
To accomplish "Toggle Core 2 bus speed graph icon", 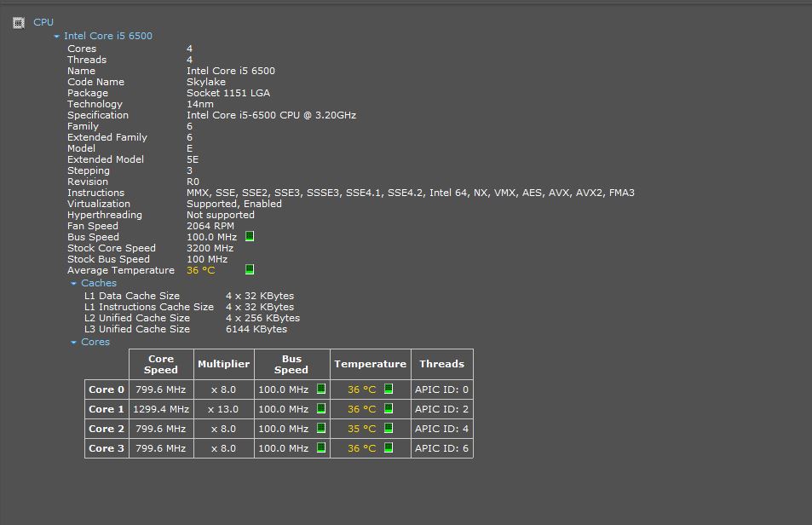I will pos(321,428).
